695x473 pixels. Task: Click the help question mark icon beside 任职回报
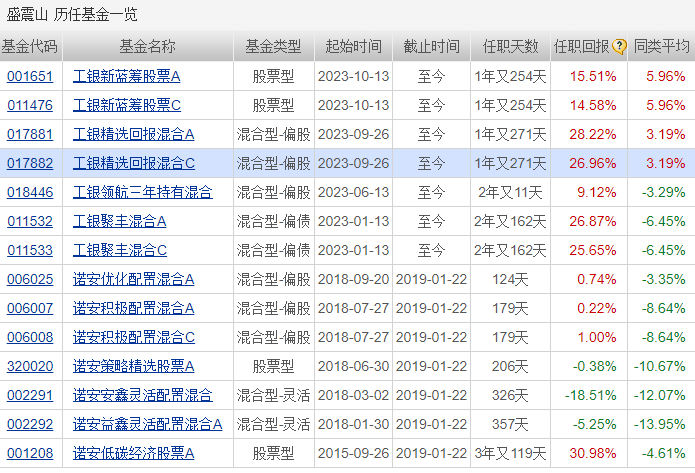coord(619,46)
